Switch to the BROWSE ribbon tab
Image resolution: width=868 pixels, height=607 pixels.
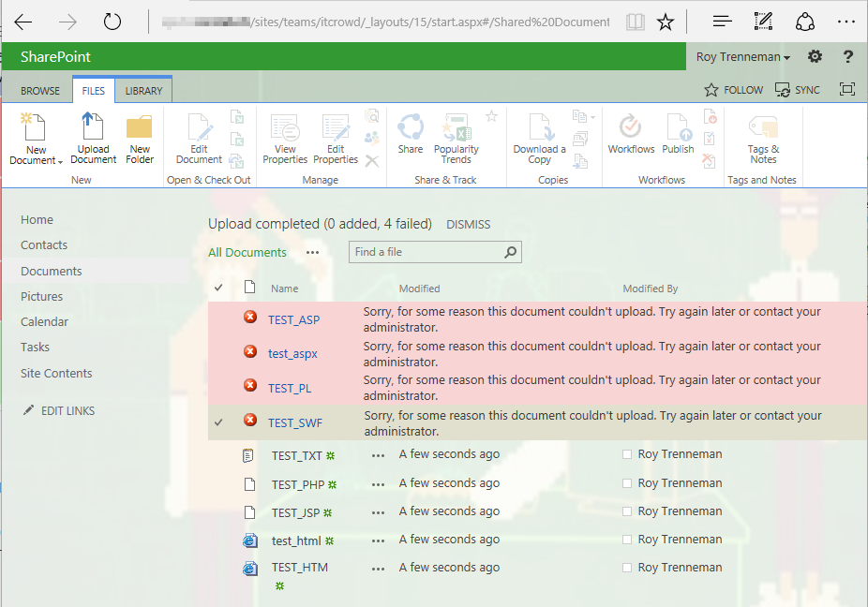click(40, 91)
